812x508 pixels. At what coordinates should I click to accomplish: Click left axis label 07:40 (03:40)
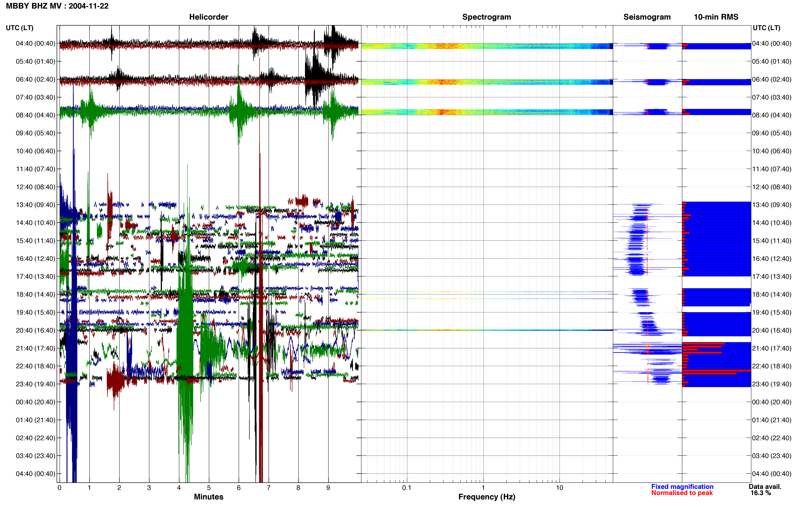pos(36,97)
